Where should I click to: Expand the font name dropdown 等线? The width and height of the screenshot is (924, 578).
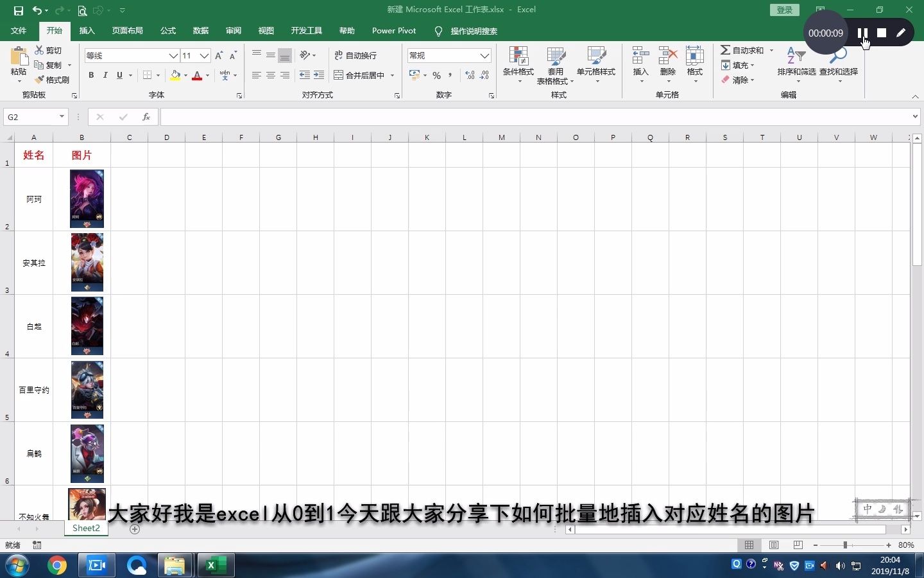[173, 56]
